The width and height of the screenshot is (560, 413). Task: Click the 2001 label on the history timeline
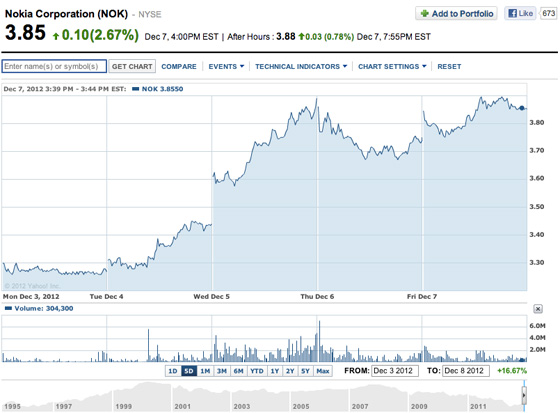(x=182, y=407)
